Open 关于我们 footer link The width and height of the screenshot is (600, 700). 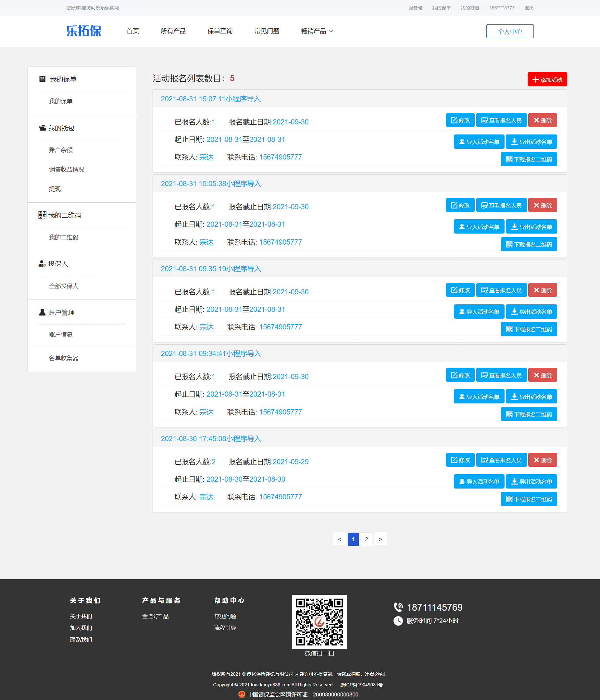tap(81, 616)
